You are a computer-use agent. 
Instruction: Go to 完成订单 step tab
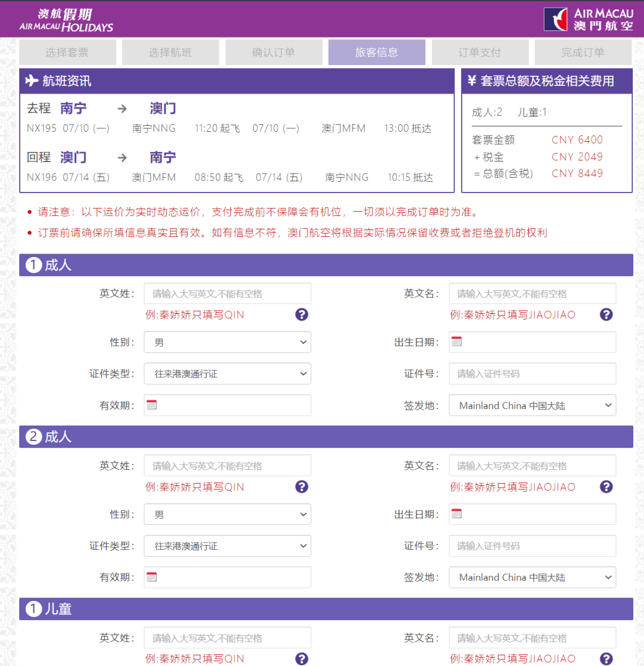pos(583,52)
